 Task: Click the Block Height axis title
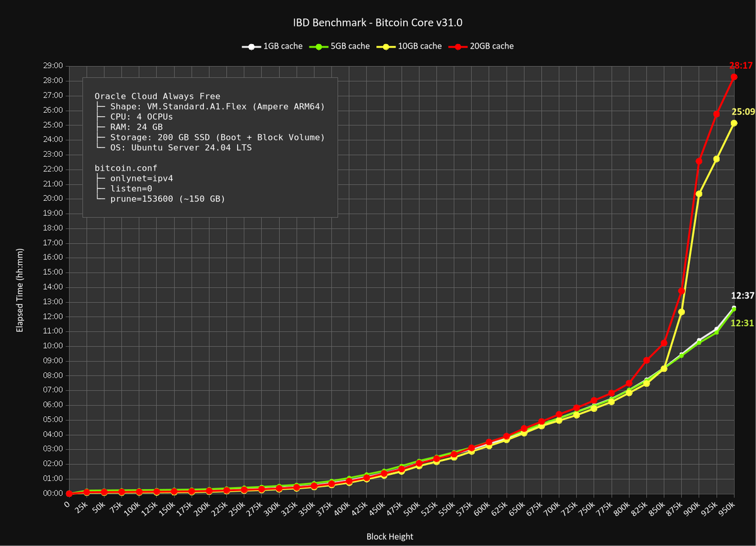tap(390, 537)
